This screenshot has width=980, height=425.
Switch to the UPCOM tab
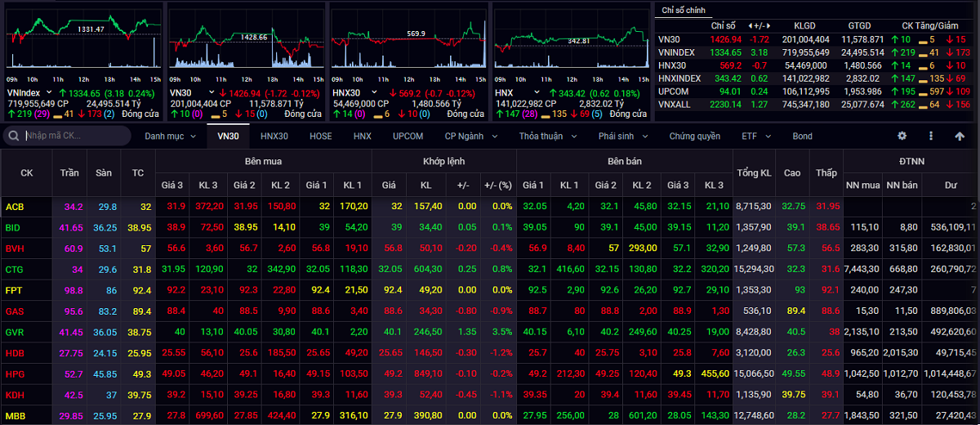408,136
